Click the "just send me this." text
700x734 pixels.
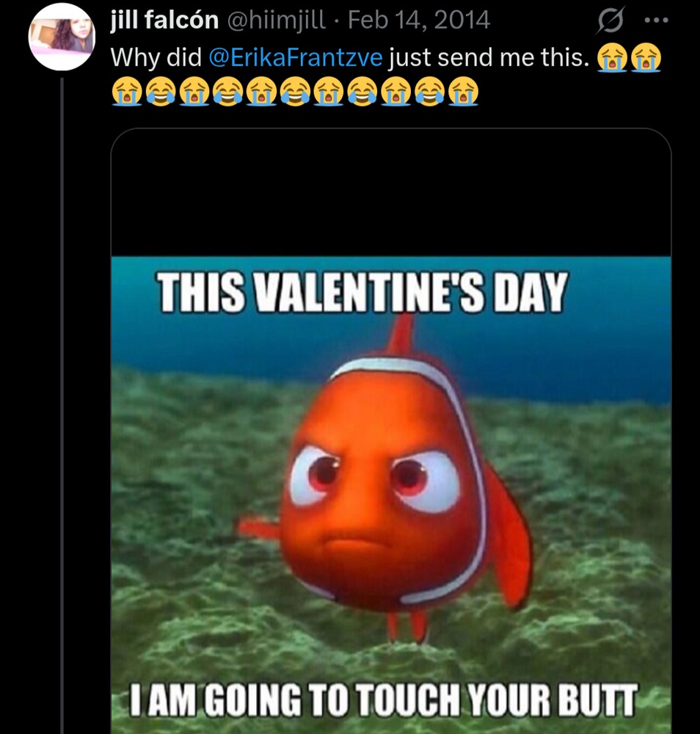tap(489, 58)
